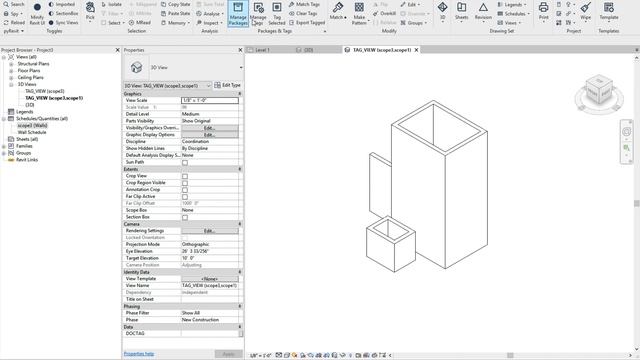The width and height of the screenshot is (640, 360).
Task: Click the Tag Selected tool
Action: (x=277, y=13)
